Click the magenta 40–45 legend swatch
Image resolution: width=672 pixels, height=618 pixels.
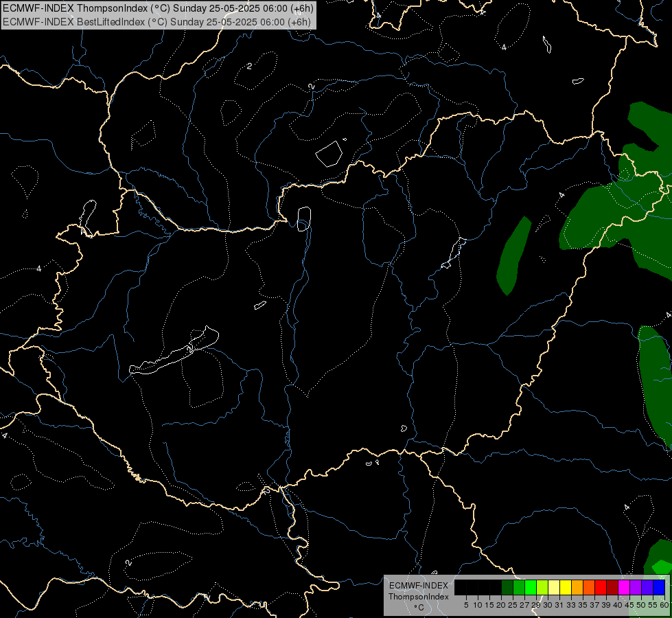point(624,587)
